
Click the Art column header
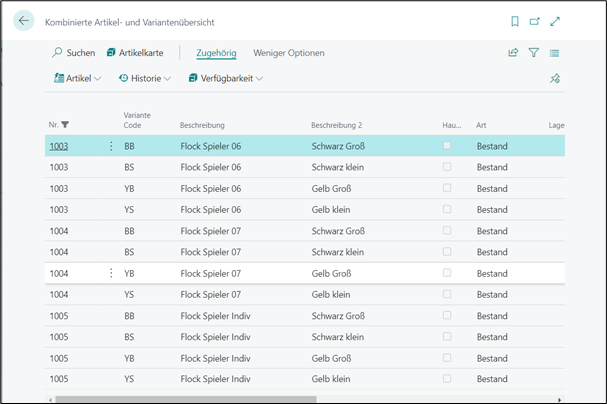[481, 125]
